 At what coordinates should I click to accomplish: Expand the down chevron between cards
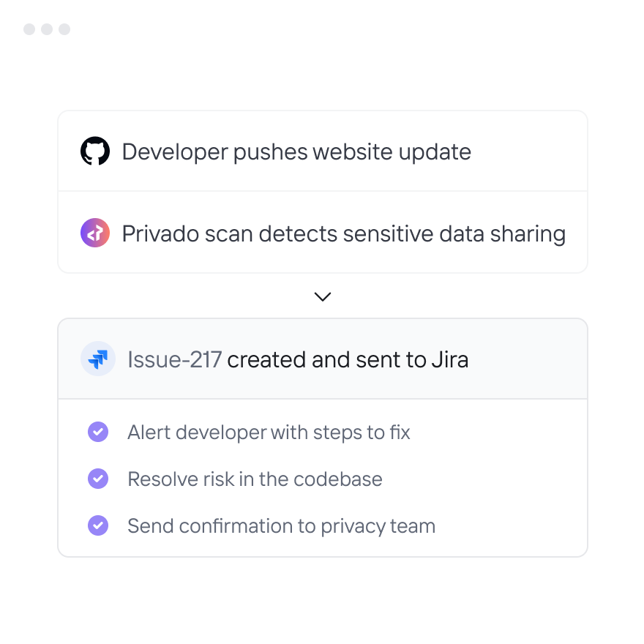pyautogui.click(x=322, y=296)
